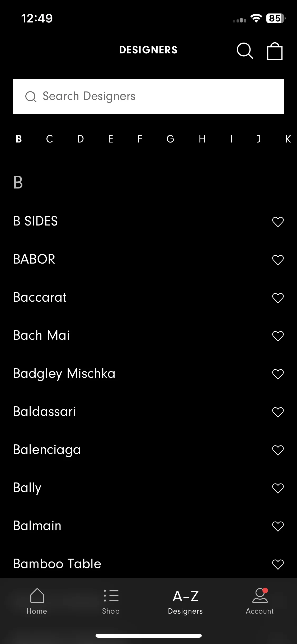Select letter K in alphabet index

pos(288,139)
